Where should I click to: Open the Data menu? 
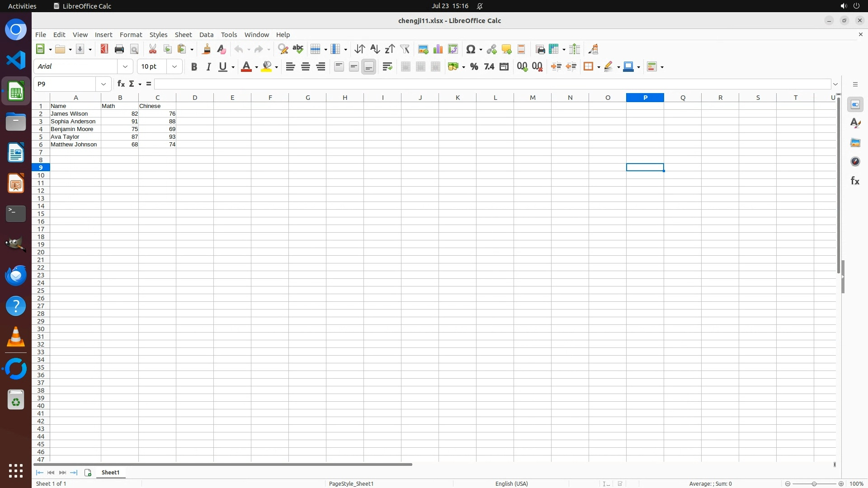206,35
